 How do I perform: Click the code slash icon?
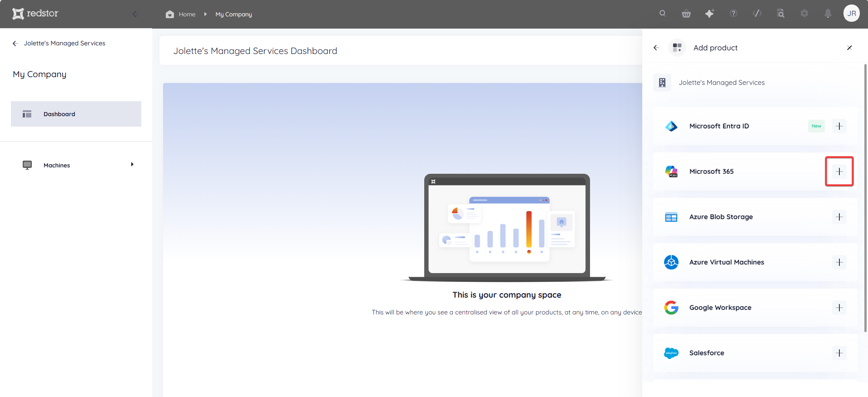coord(757,14)
